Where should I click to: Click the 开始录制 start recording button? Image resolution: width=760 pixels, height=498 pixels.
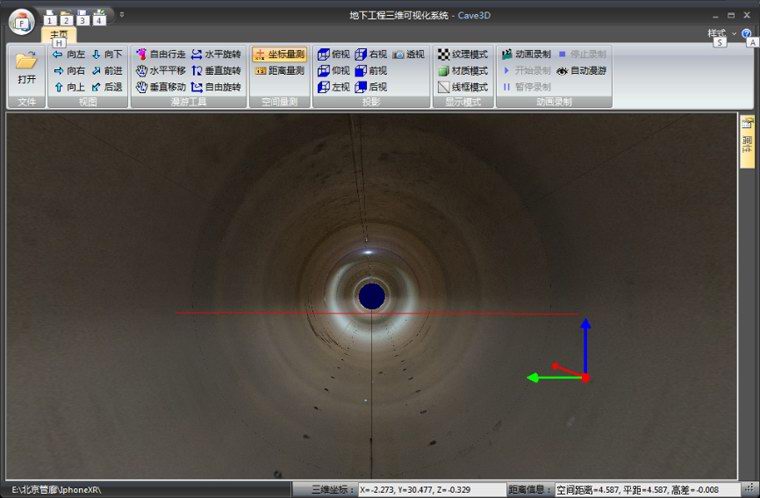526,71
